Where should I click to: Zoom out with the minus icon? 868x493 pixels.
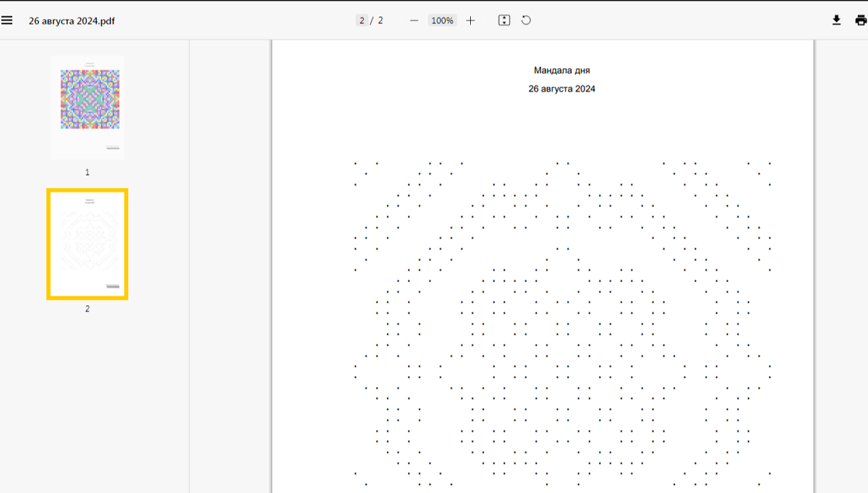point(414,20)
